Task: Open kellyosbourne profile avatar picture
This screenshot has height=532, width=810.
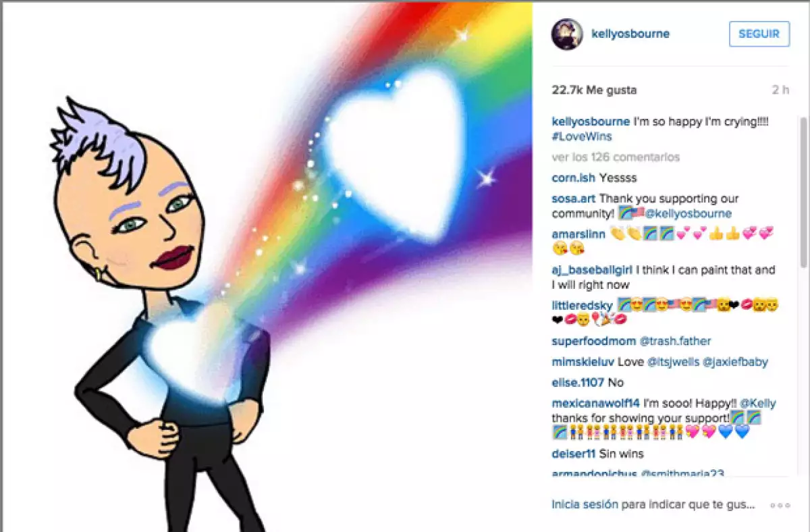Action: (567, 34)
